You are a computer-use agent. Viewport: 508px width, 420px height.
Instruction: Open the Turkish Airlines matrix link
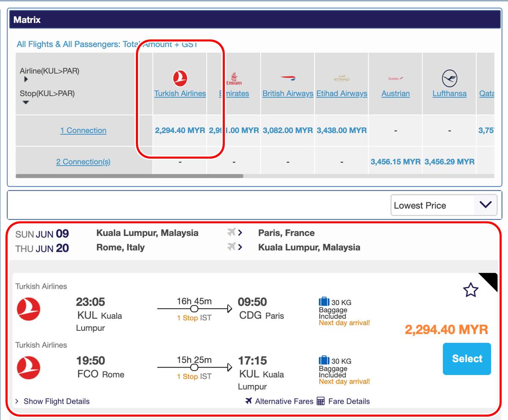coord(180,93)
